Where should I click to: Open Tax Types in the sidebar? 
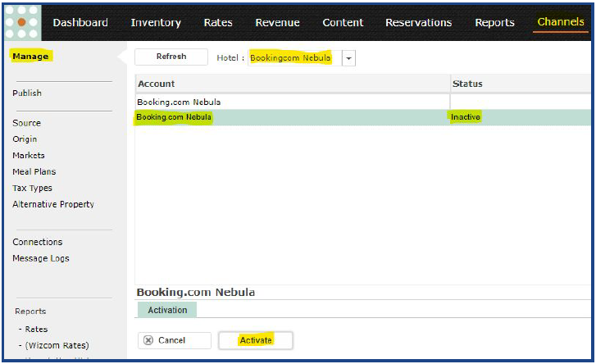coord(32,188)
